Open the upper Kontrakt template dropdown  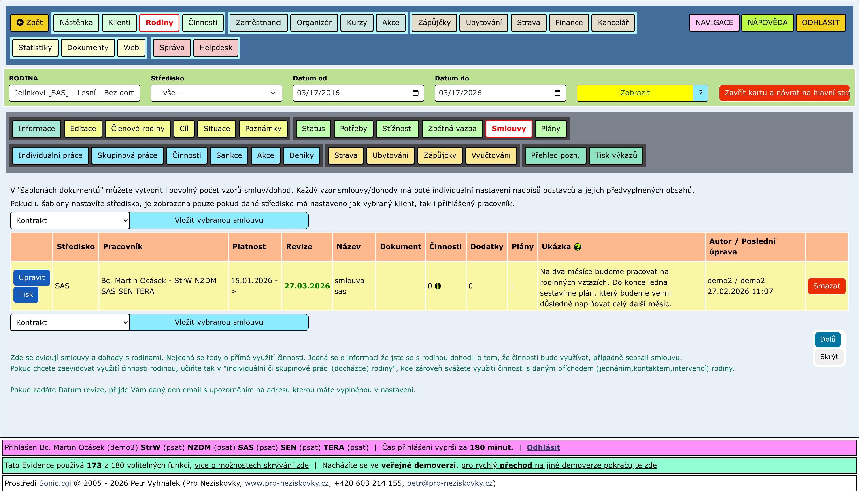pyautogui.click(x=70, y=220)
